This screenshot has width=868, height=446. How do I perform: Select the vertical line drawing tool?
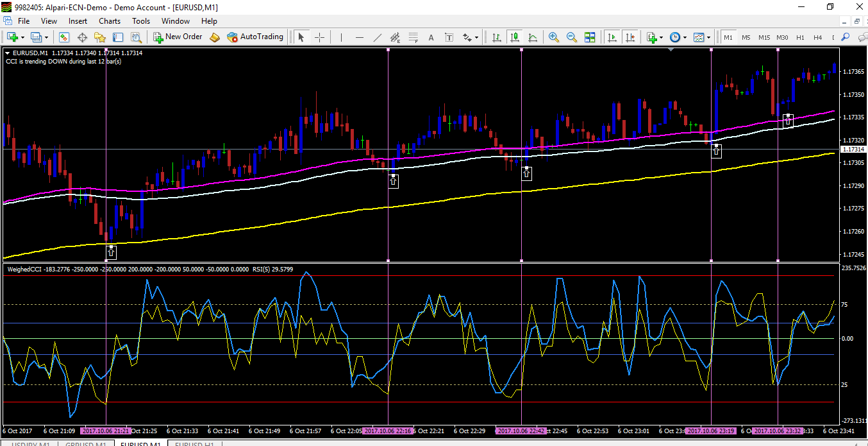point(341,37)
